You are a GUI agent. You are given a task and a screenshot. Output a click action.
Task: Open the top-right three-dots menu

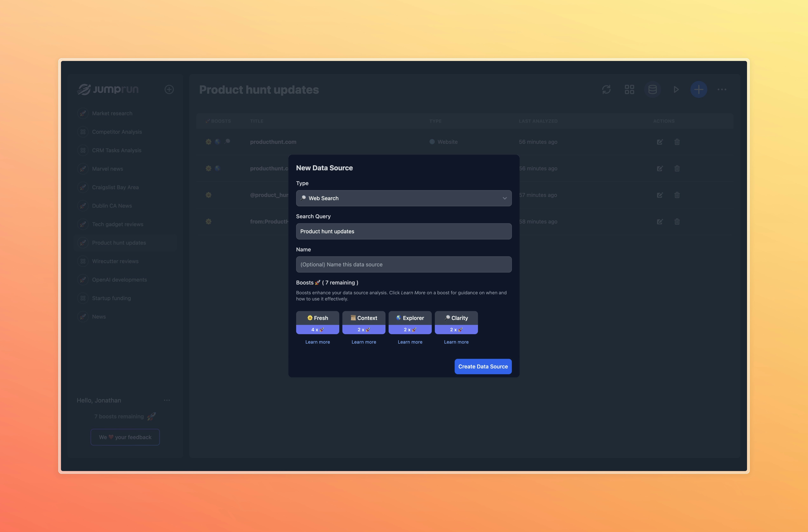click(x=721, y=90)
